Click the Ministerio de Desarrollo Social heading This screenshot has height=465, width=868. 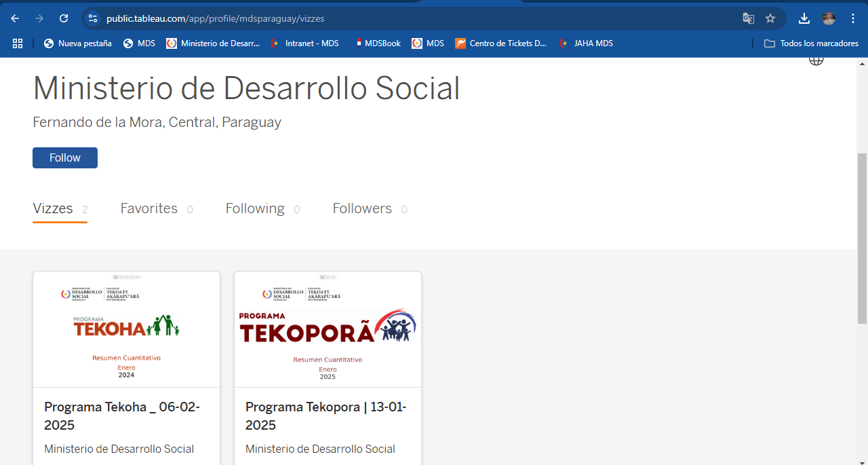(246, 89)
